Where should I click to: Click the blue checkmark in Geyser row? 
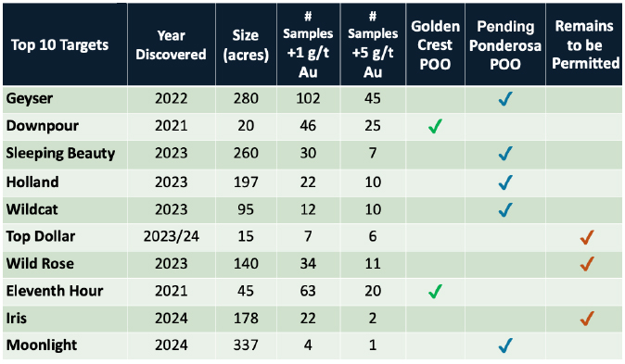(x=505, y=99)
